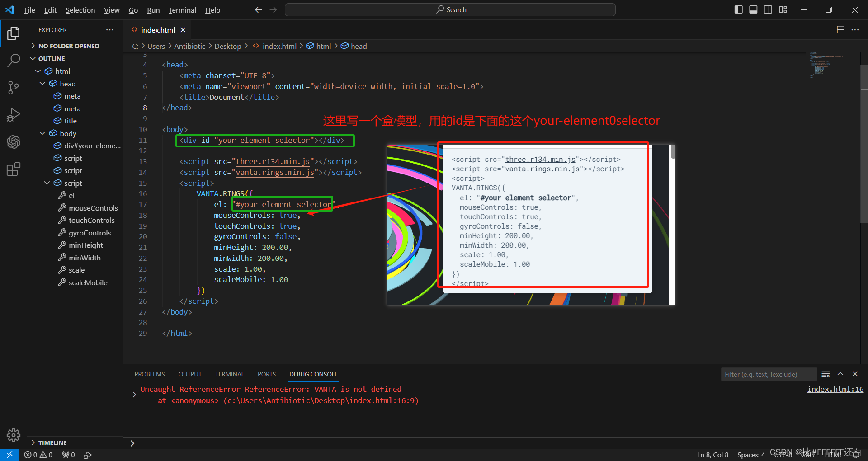Image resolution: width=868 pixels, height=461 pixels.
Task: Open the Extensions view
Action: [14, 169]
